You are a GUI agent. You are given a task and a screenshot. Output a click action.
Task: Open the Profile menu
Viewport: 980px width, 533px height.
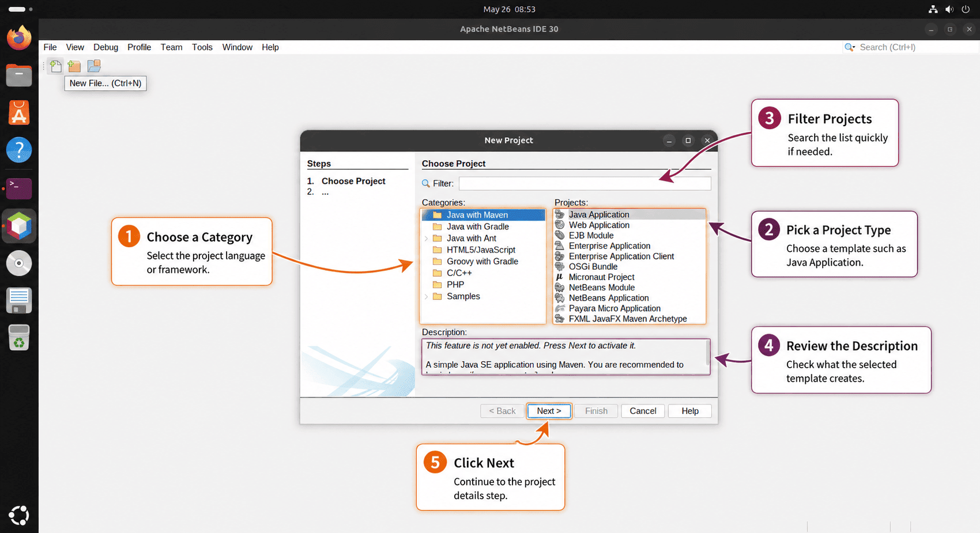[x=140, y=47]
